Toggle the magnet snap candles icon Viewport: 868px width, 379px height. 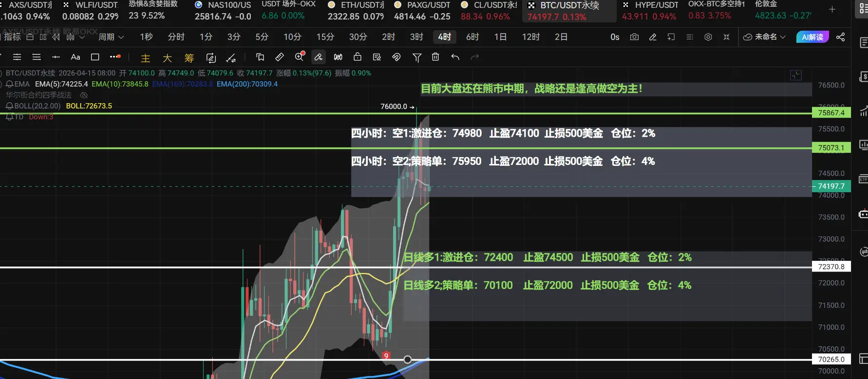click(x=338, y=57)
